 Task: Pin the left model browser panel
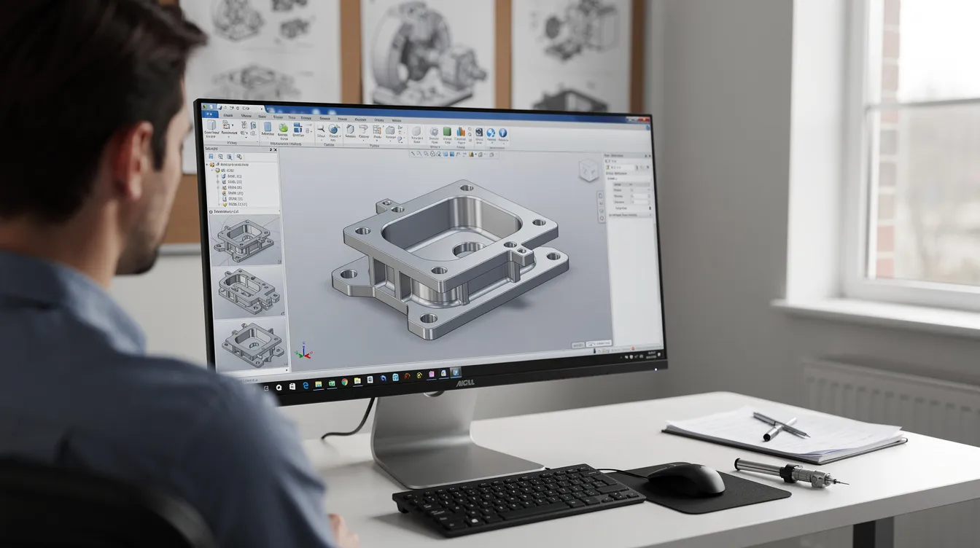tap(271, 149)
